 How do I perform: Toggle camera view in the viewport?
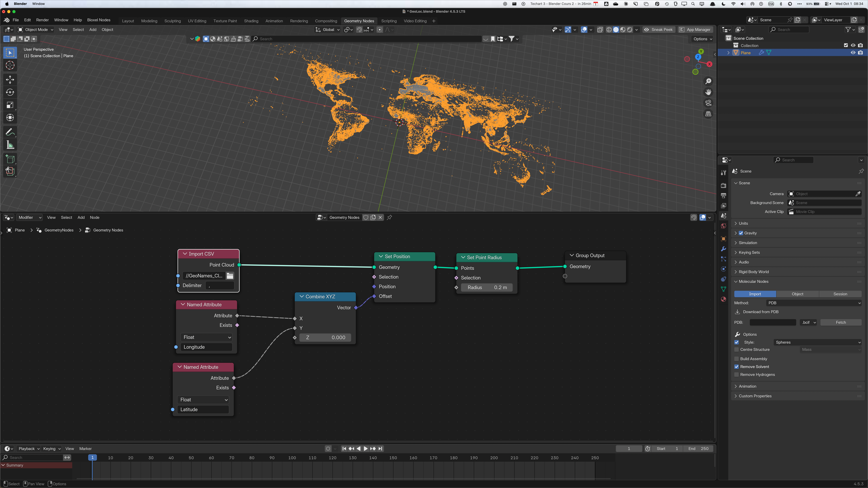point(708,103)
